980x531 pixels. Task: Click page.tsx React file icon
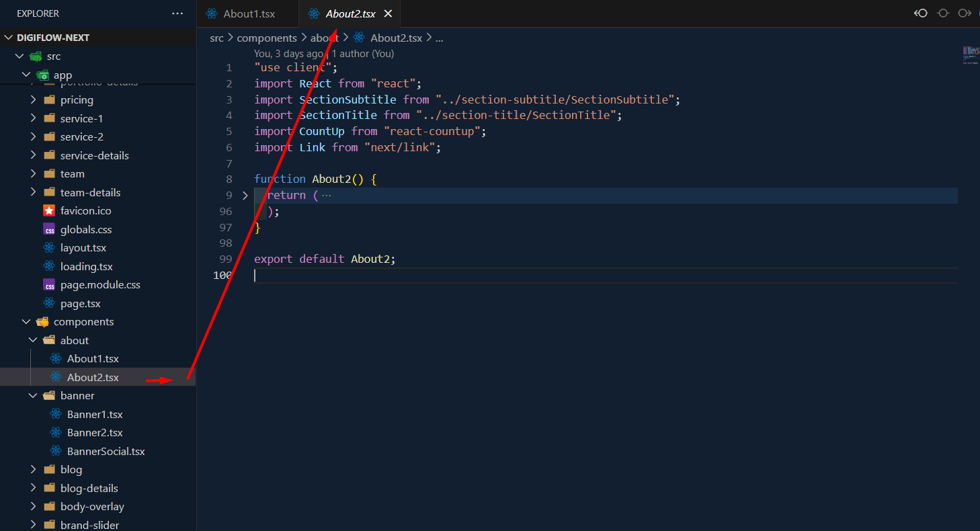(x=49, y=303)
